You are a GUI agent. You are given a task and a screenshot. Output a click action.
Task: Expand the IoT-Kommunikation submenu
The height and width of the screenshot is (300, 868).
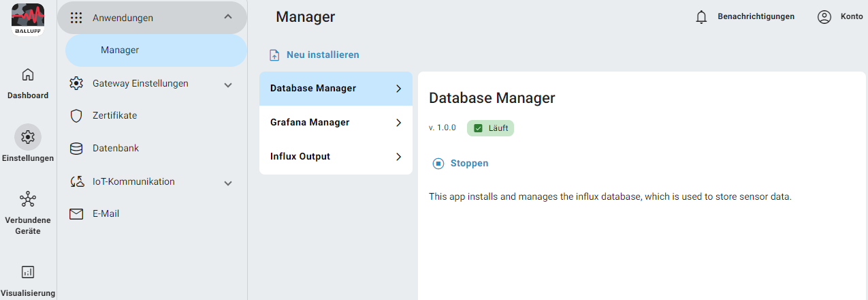click(228, 183)
